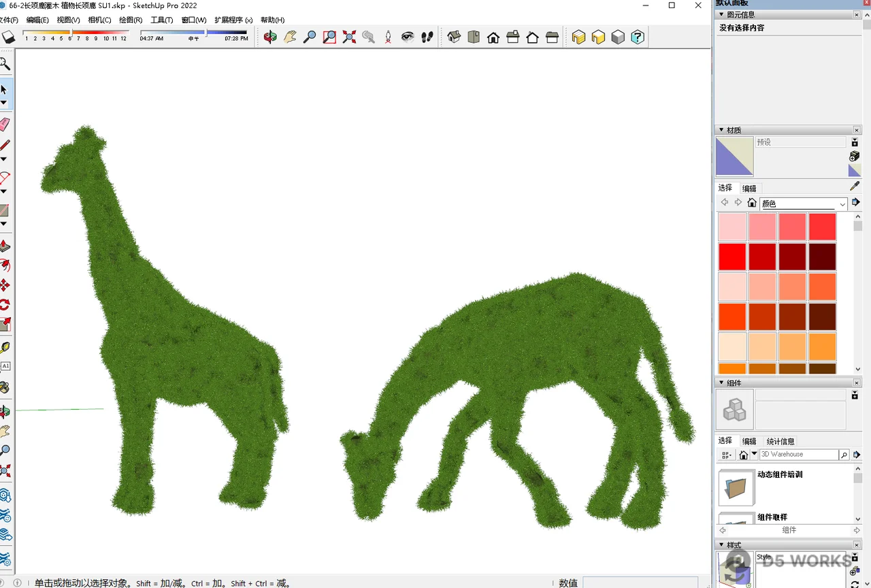Open the help question-mark box icon
The height and width of the screenshot is (588, 871).
[x=638, y=37]
